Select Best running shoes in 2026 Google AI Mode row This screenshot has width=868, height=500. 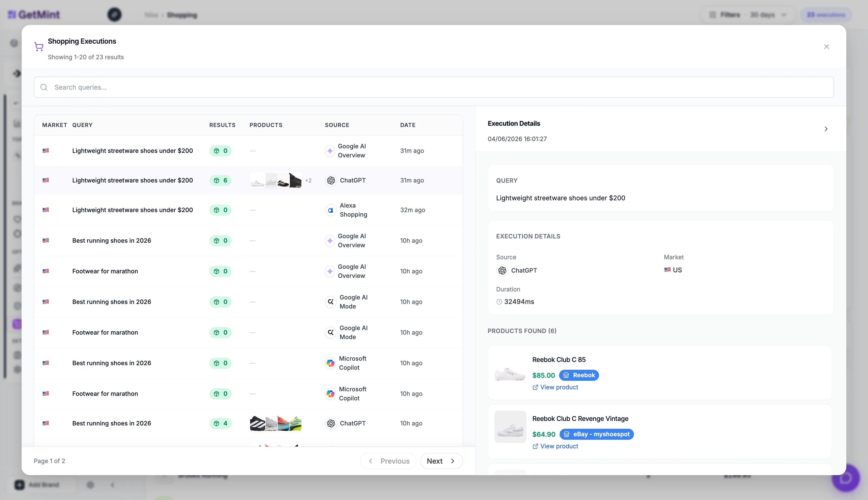(248, 302)
